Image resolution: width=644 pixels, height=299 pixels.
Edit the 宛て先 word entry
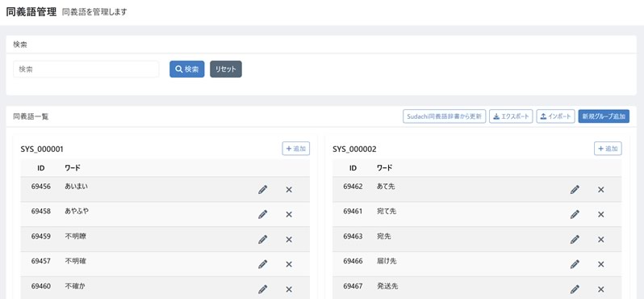click(575, 214)
